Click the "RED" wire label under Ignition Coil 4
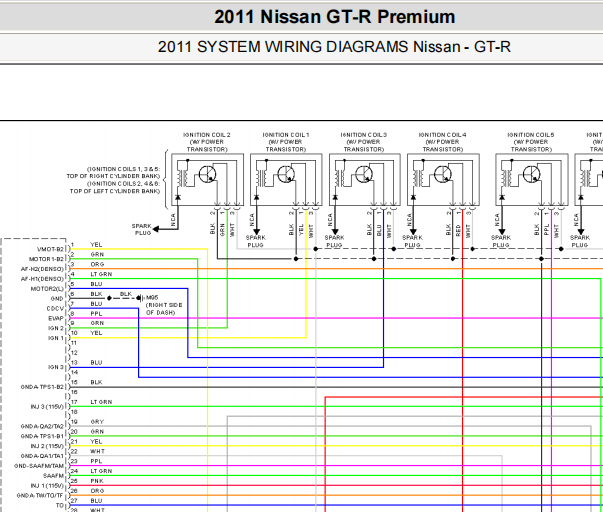This screenshot has width=603, height=512. (458, 230)
